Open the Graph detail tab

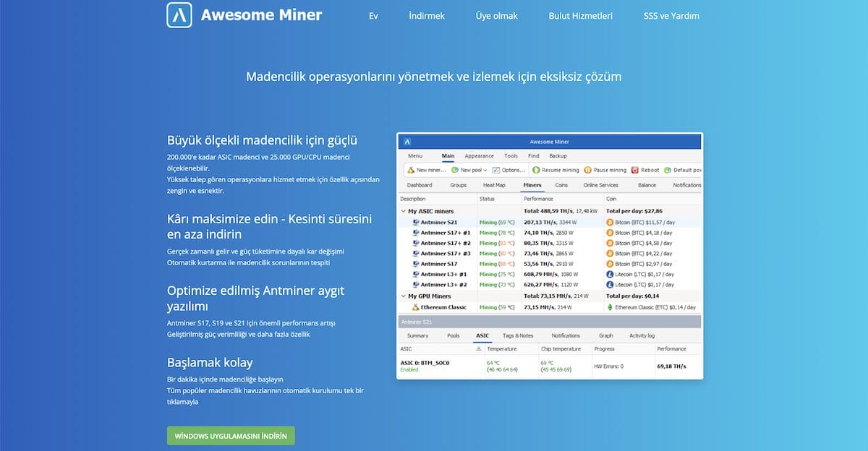(606, 335)
